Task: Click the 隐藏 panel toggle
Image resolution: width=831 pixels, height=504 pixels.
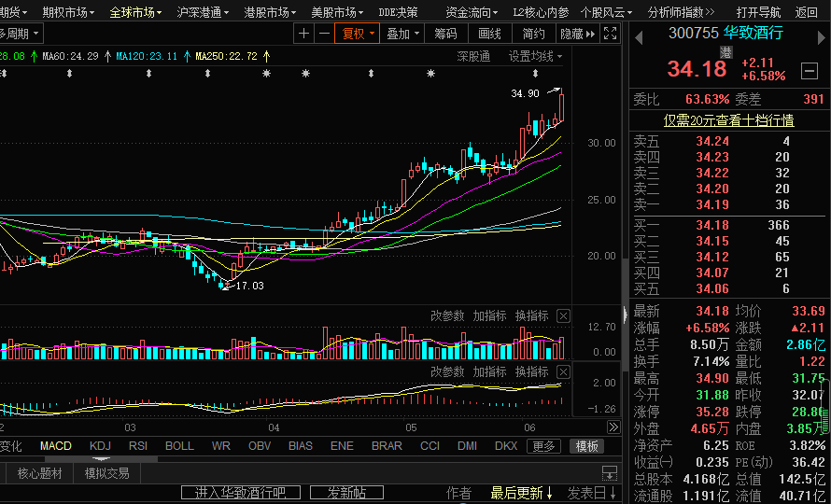Action: [578, 34]
